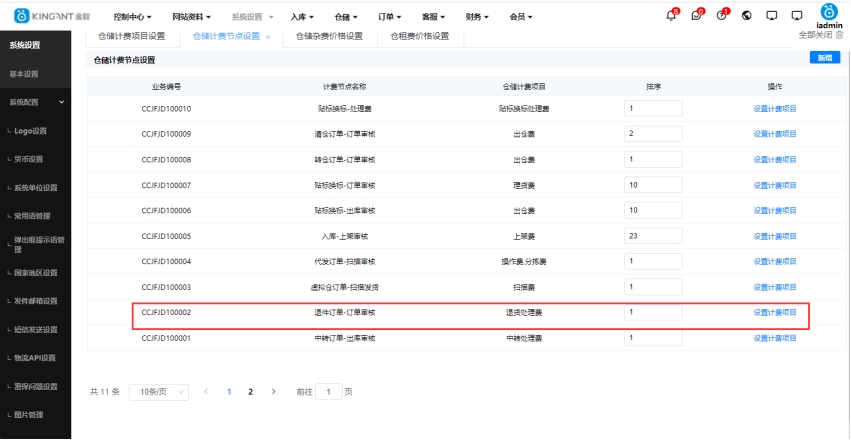Viewport: 851px width, 440px height.
Task: Click the 前往 page number input
Action: [329, 392]
